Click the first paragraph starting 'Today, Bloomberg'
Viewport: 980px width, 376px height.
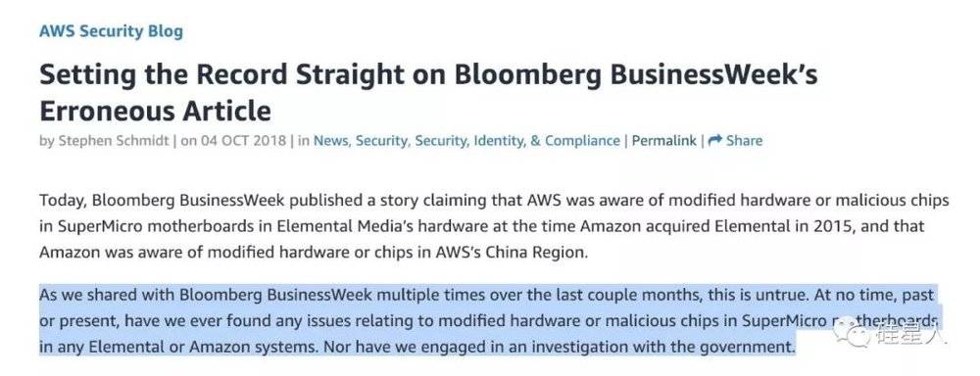point(494,226)
